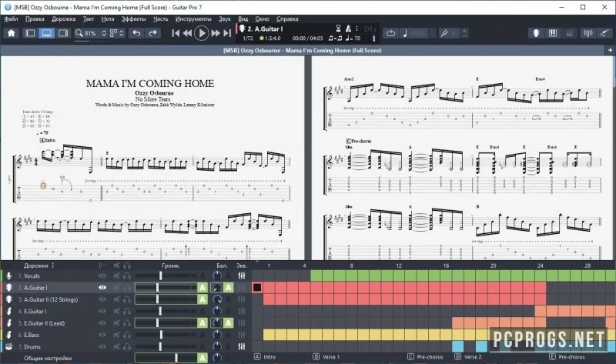Screen dimensions: 616x364
Task: Fast forward to the next bar
Action: [216, 33]
